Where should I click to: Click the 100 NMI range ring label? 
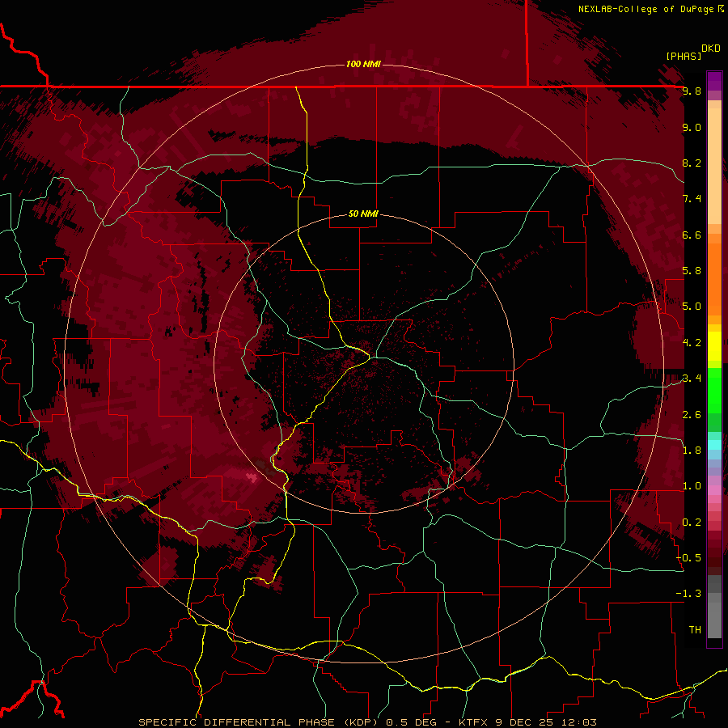coord(363,64)
